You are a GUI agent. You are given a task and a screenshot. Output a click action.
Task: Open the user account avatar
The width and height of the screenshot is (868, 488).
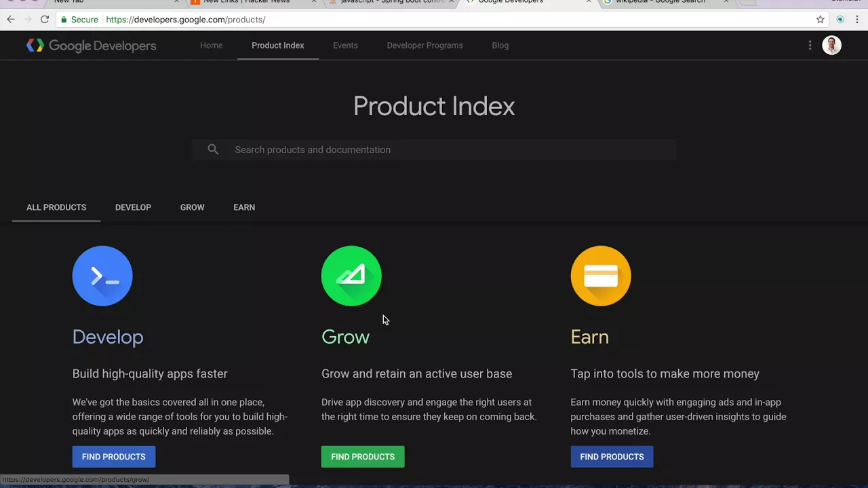831,45
